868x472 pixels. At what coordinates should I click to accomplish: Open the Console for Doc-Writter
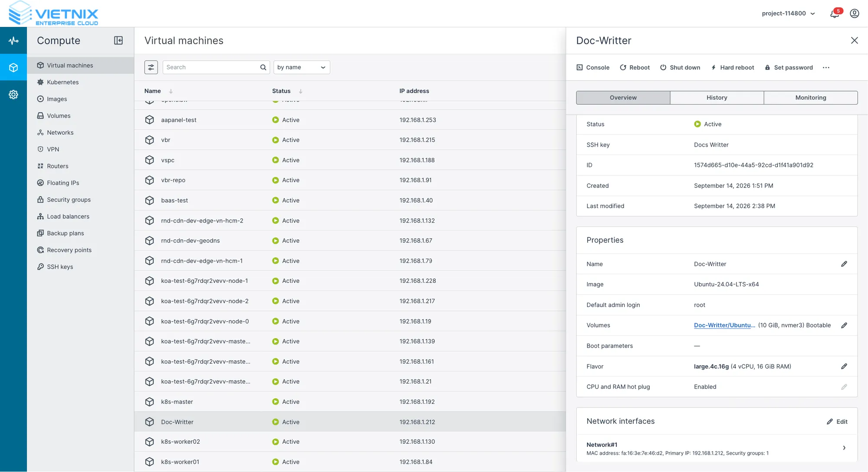point(593,68)
